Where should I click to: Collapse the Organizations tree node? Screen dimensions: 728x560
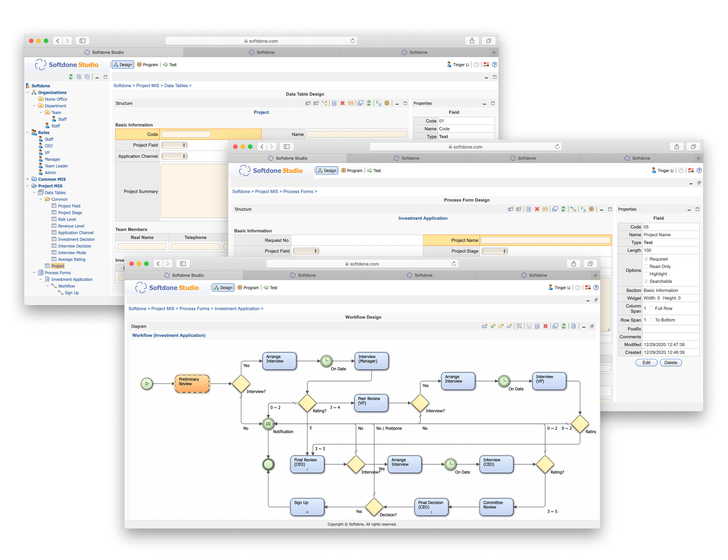[x=28, y=93]
